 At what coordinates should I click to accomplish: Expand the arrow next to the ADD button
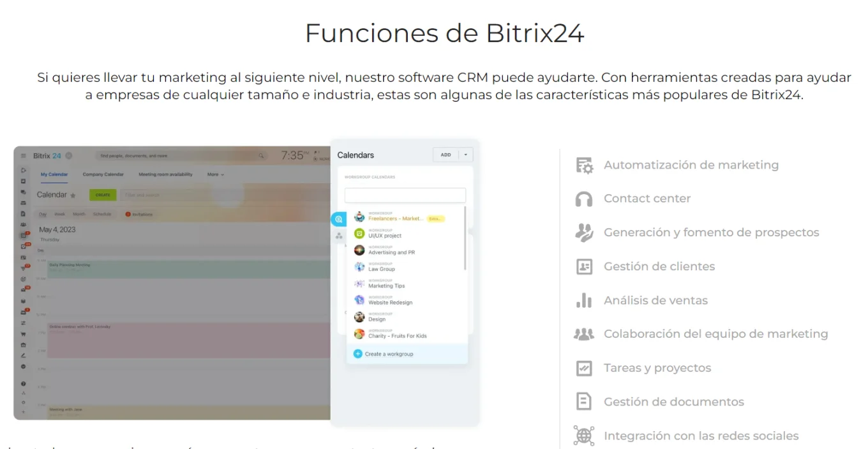tap(466, 155)
